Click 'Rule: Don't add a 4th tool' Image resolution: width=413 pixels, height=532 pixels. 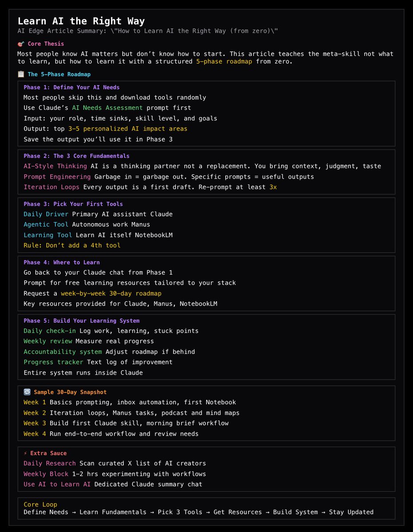tap(72, 245)
